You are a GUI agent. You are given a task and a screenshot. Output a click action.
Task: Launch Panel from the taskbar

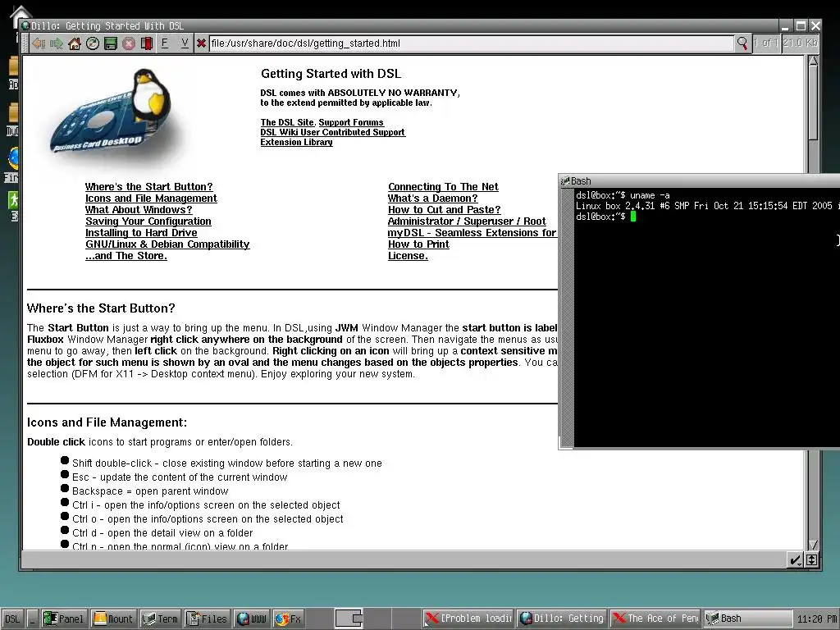(x=64, y=619)
